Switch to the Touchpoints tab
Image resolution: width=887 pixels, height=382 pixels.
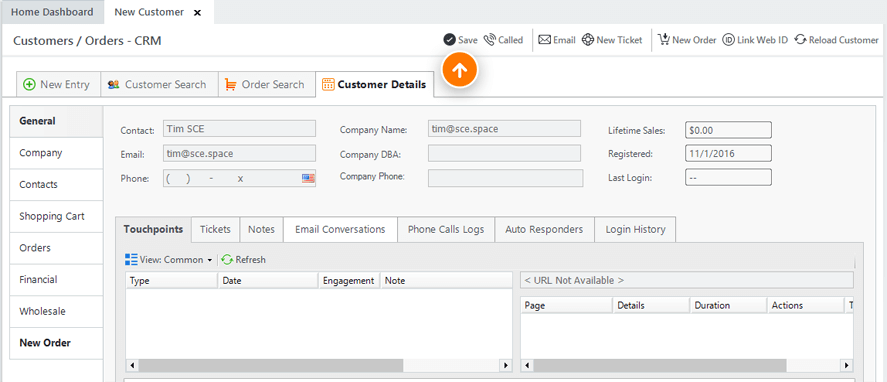pyautogui.click(x=153, y=230)
